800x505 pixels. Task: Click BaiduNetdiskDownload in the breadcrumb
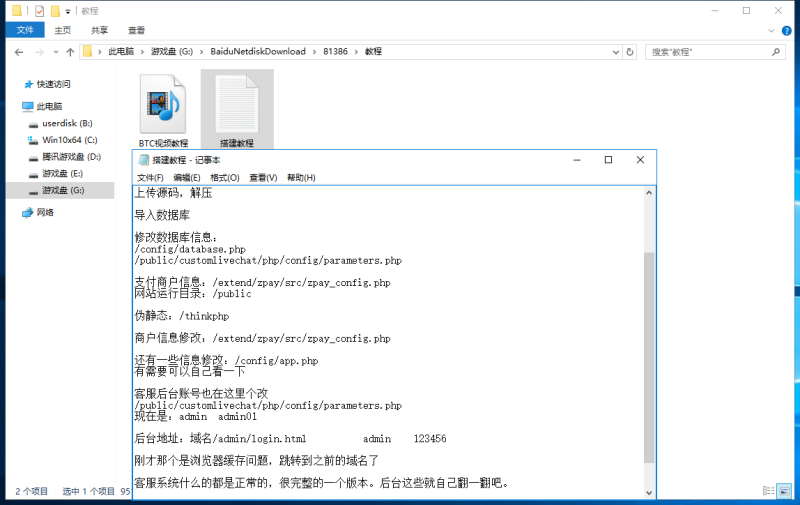point(258,52)
